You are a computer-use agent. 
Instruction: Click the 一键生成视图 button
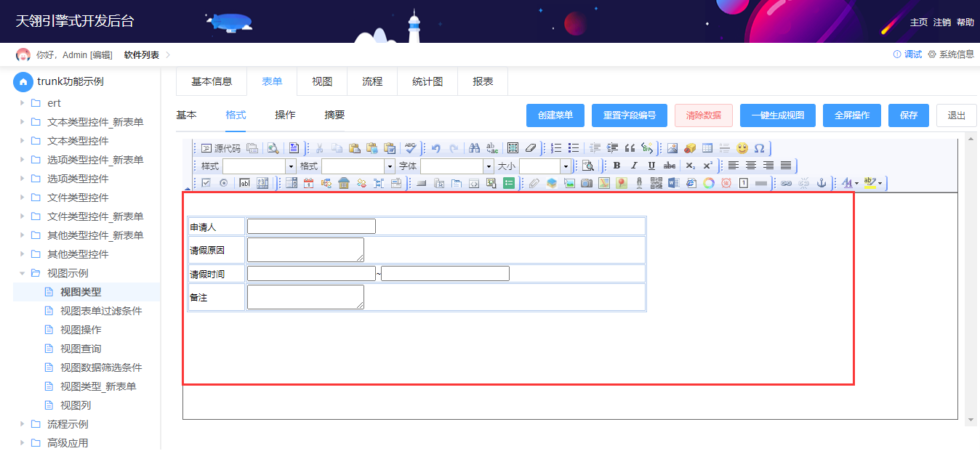pyautogui.click(x=778, y=115)
